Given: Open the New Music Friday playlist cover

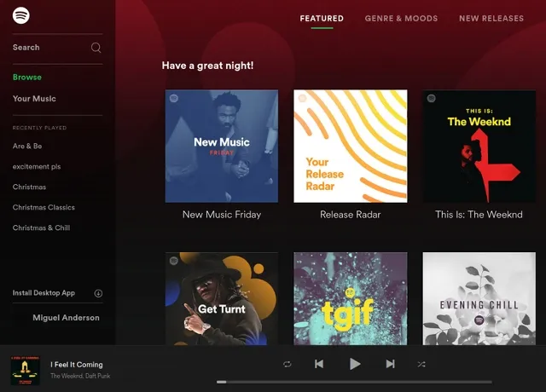Looking at the screenshot, I should (x=222, y=146).
